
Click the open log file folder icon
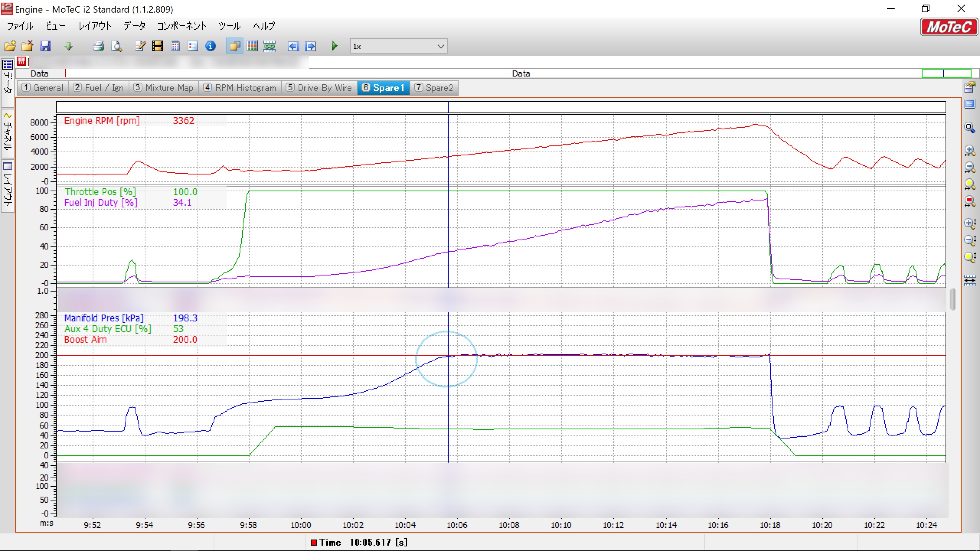coord(10,46)
